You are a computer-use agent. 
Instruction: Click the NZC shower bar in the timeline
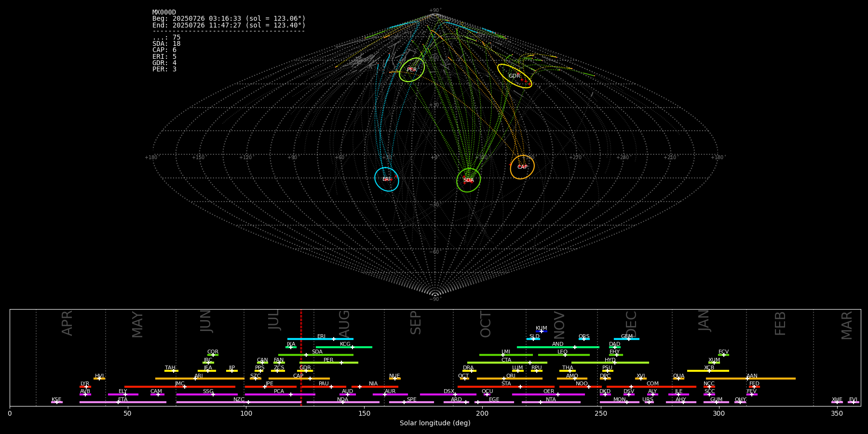[239, 402]
